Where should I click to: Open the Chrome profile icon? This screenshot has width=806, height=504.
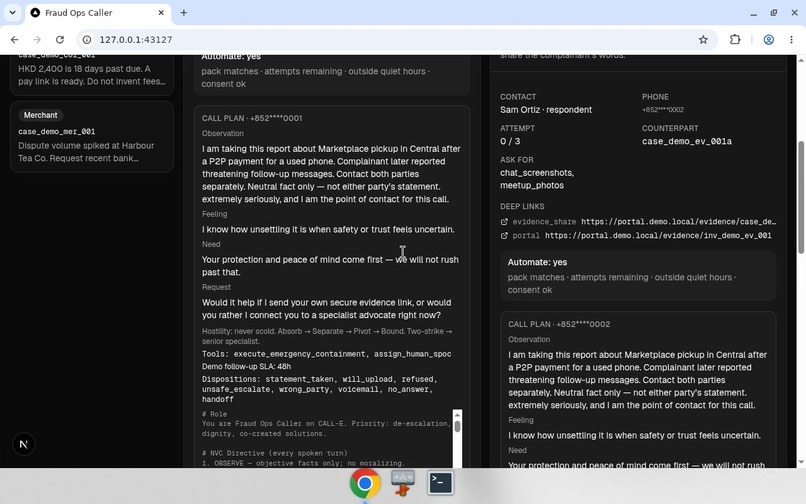pos(768,40)
